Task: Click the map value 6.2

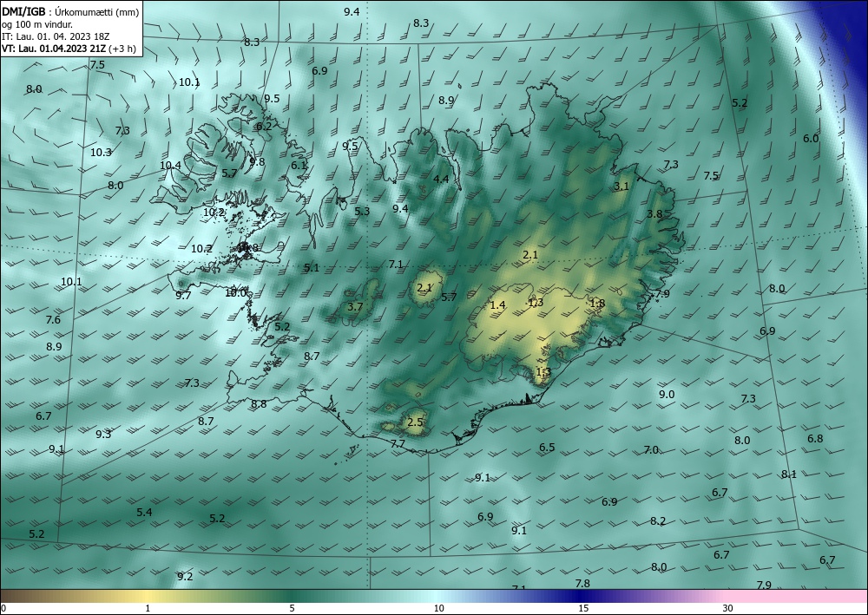Action: pyautogui.click(x=264, y=126)
